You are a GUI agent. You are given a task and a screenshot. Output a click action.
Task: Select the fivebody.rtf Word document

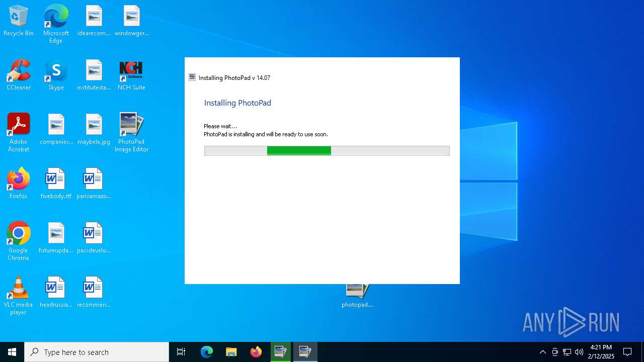coord(56,184)
